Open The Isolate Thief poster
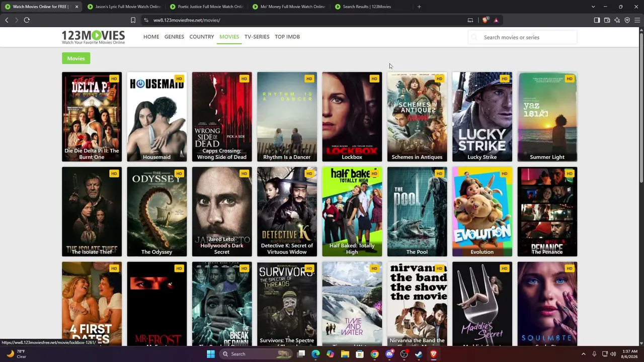The image size is (644, 362). click(x=92, y=212)
